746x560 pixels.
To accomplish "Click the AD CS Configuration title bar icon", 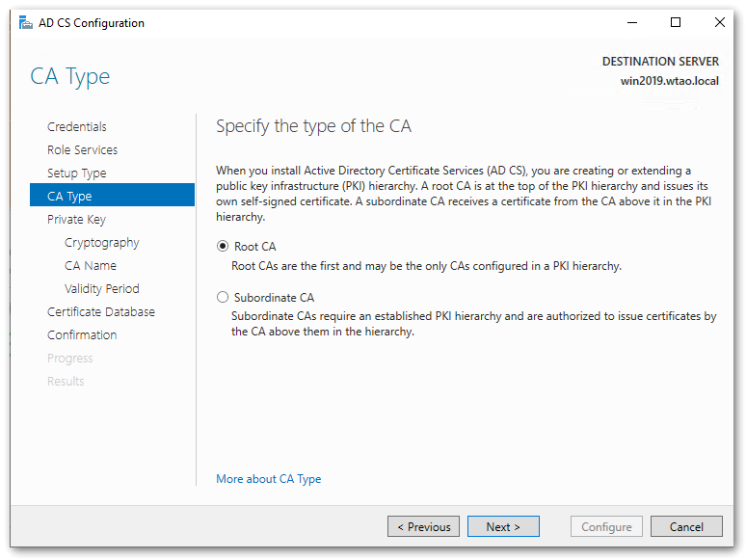I will (26, 23).
